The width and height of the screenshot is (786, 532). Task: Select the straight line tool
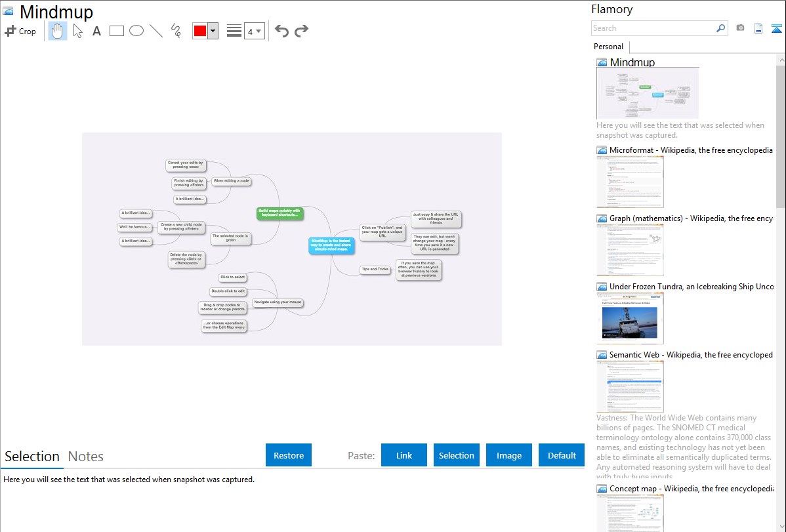[156, 31]
